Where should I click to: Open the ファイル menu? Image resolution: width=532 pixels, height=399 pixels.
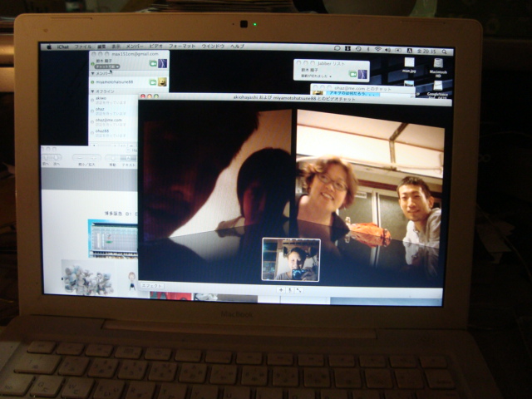83,47
